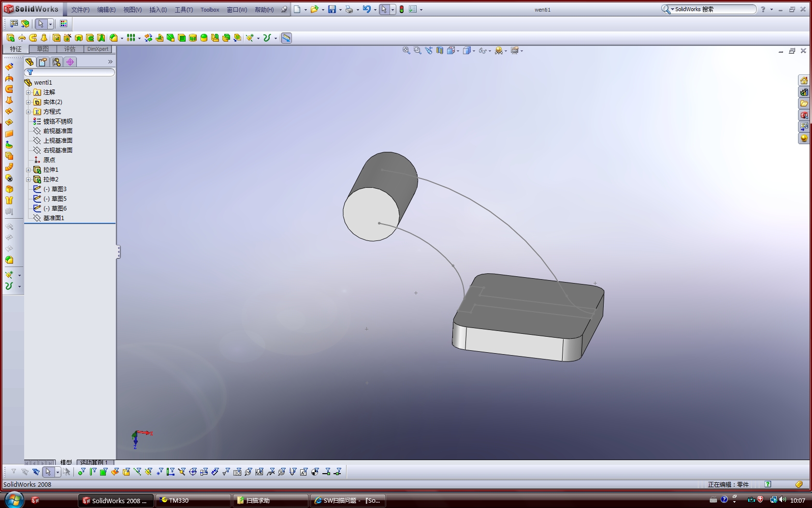Click the Swept Boss icon (yellow C shape)
Image resolution: width=812 pixels, height=508 pixels.
pyautogui.click(x=33, y=38)
